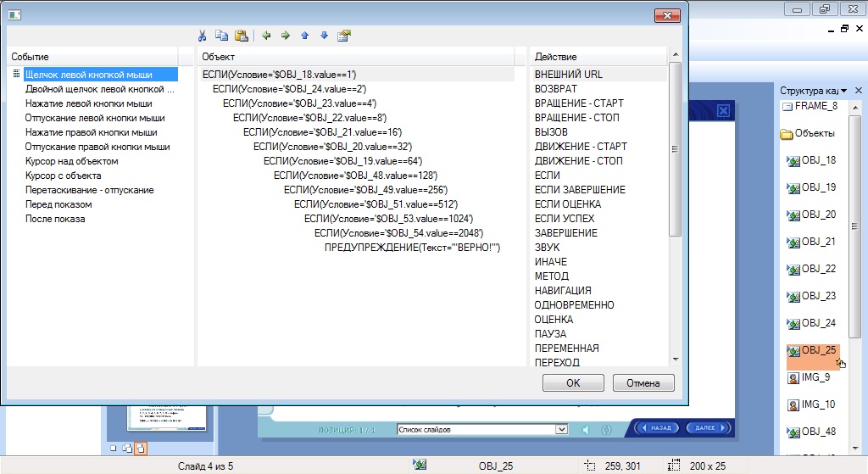Screen dimensions: 868x474
Task: Choose the ЕСЛИ action
Action: pyautogui.click(x=548, y=175)
